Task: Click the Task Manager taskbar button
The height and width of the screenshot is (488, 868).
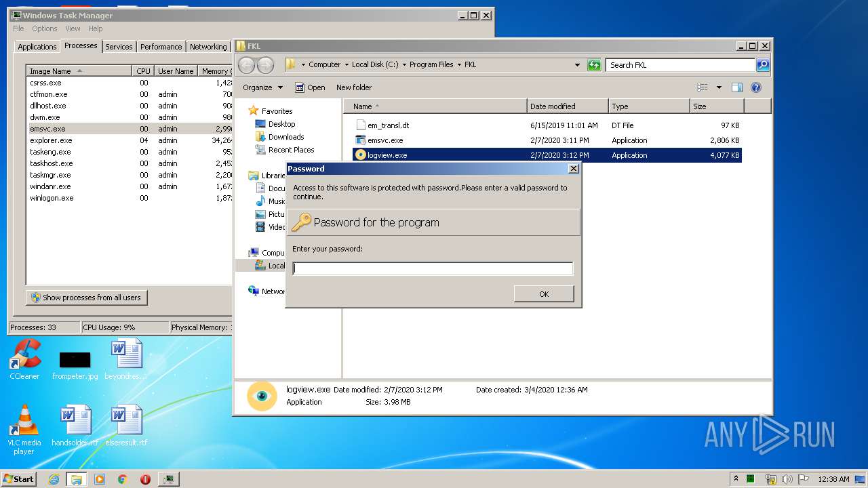Action: coord(168,479)
